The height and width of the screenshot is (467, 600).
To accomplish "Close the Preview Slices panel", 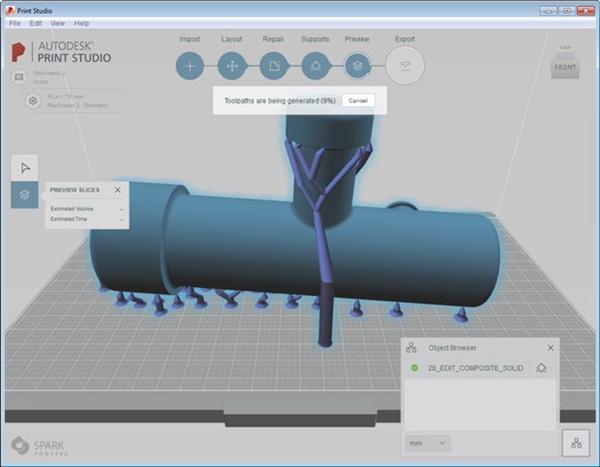I will (117, 189).
